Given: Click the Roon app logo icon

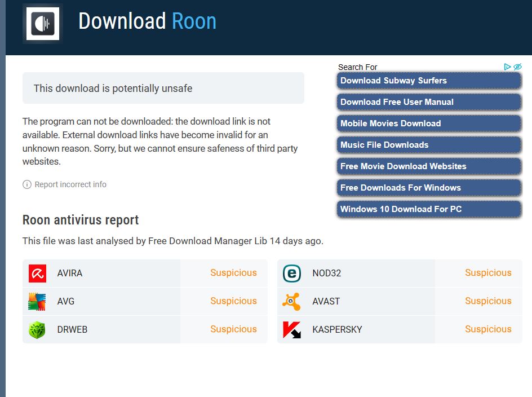Looking at the screenshot, I should pyautogui.click(x=43, y=24).
